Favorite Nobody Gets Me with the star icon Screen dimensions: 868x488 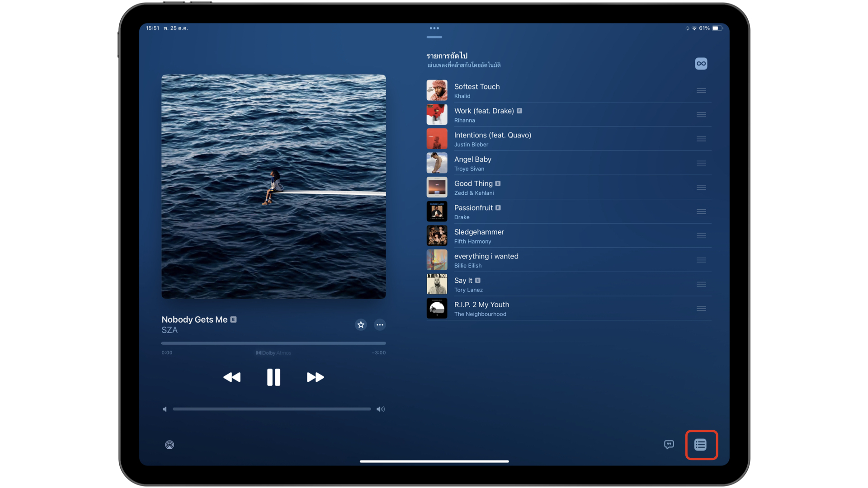(x=360, y=324)
